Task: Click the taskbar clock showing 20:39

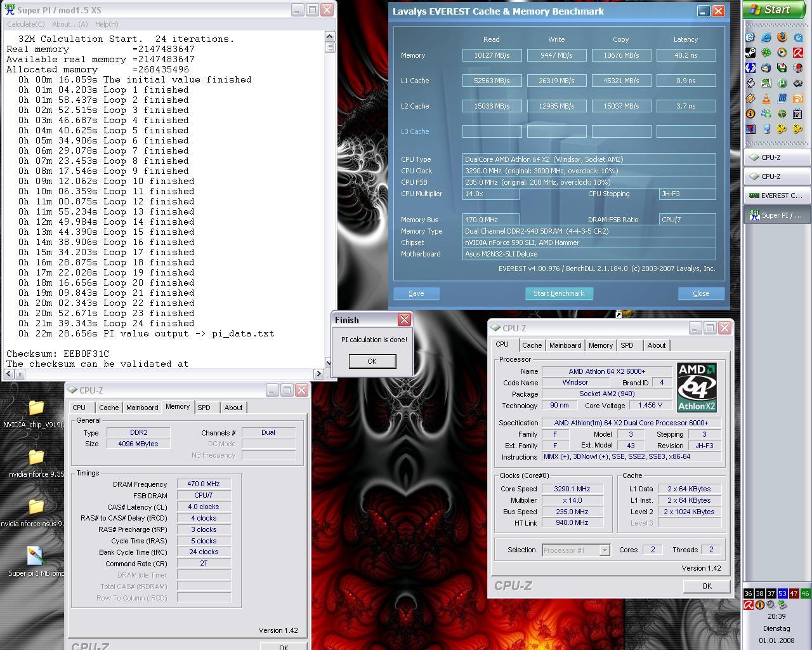Action: [776, 616]
